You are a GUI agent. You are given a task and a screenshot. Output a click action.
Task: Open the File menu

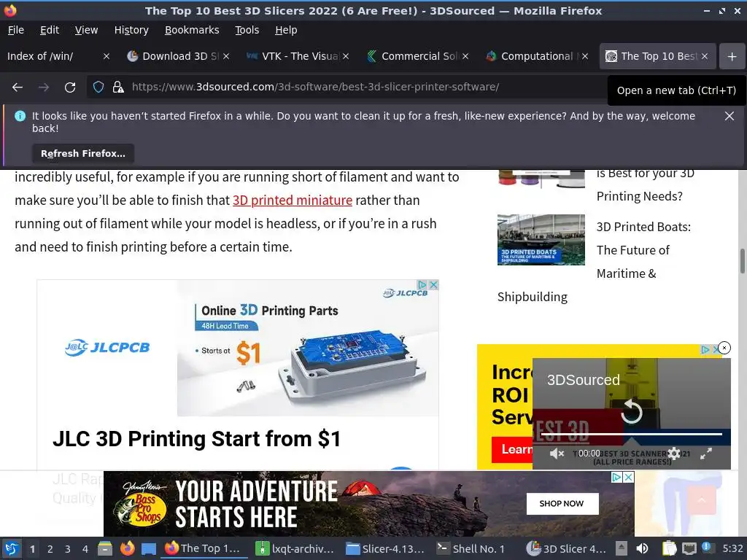(x=16, y=30)
